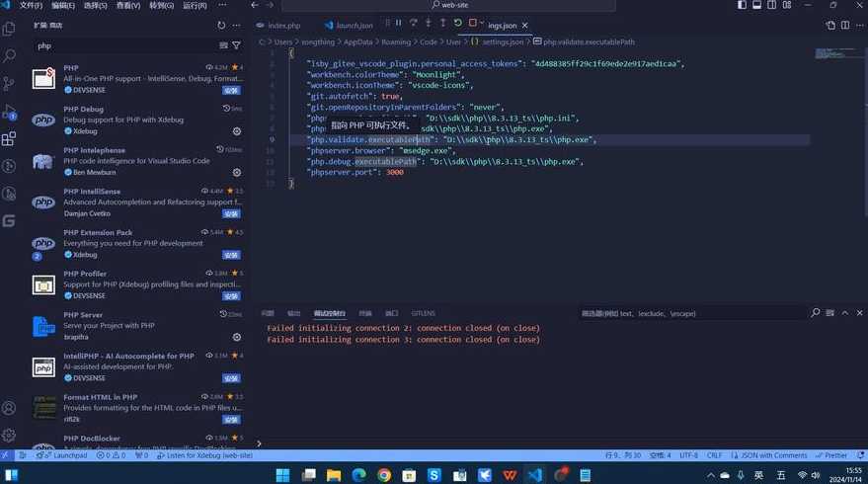
Task: Install the PHP Extension Pack
Action: 231,255
